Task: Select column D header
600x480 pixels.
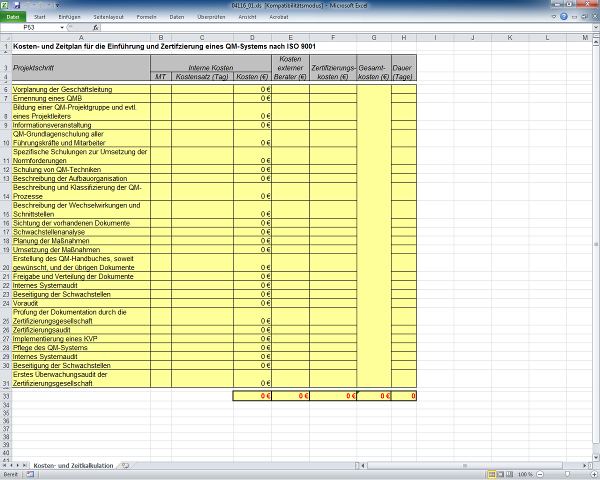Action: (x=252, y=38)
